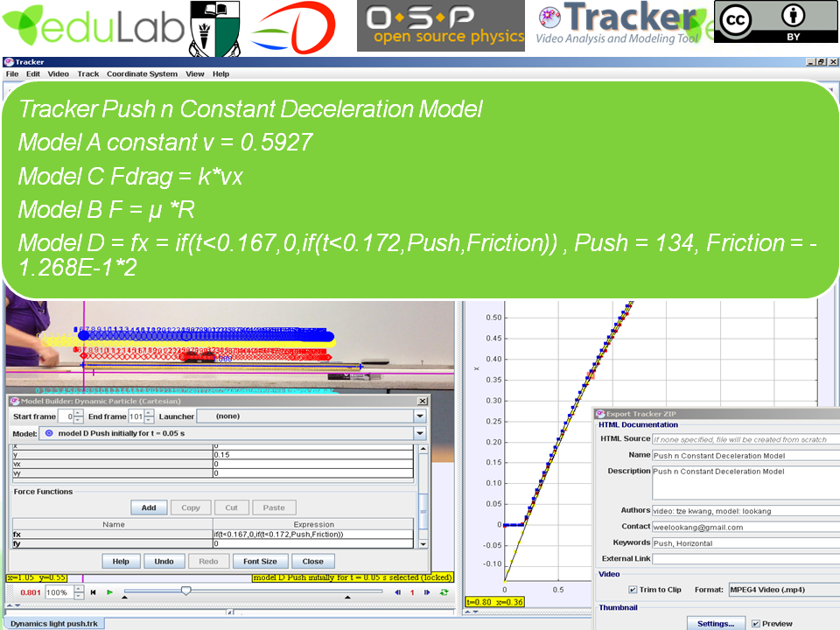The image size is (840, 630).
Task: Click the Help button in Model Builder
Action: (x=121, y=561)
